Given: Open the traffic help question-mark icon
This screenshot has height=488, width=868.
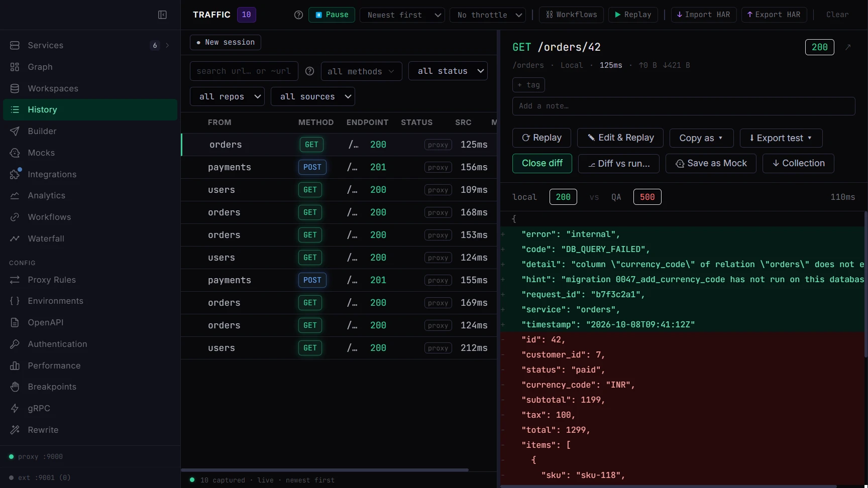Looking at the screenshot, I should (298, 15).
